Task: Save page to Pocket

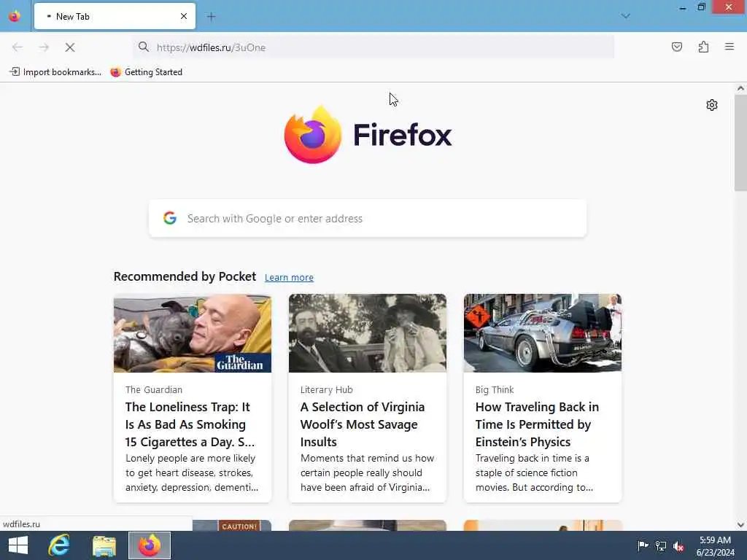Action: coord(676,47)
